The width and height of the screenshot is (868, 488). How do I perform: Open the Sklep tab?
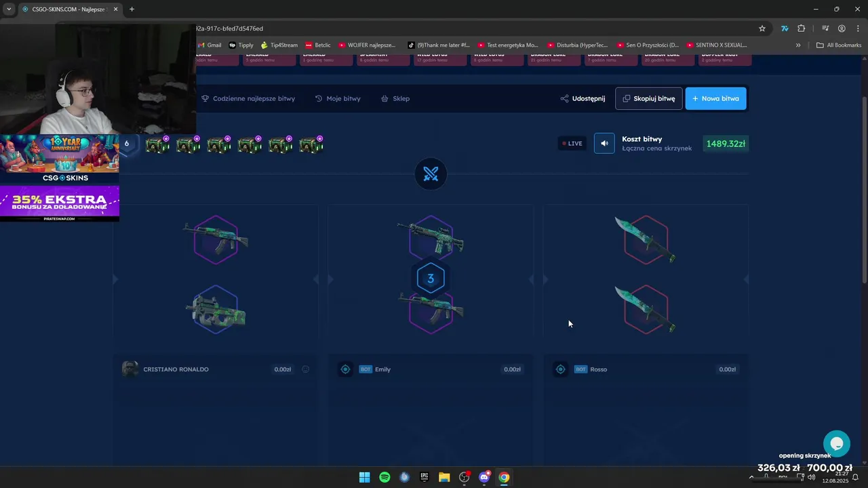click(x=395, y=98)
